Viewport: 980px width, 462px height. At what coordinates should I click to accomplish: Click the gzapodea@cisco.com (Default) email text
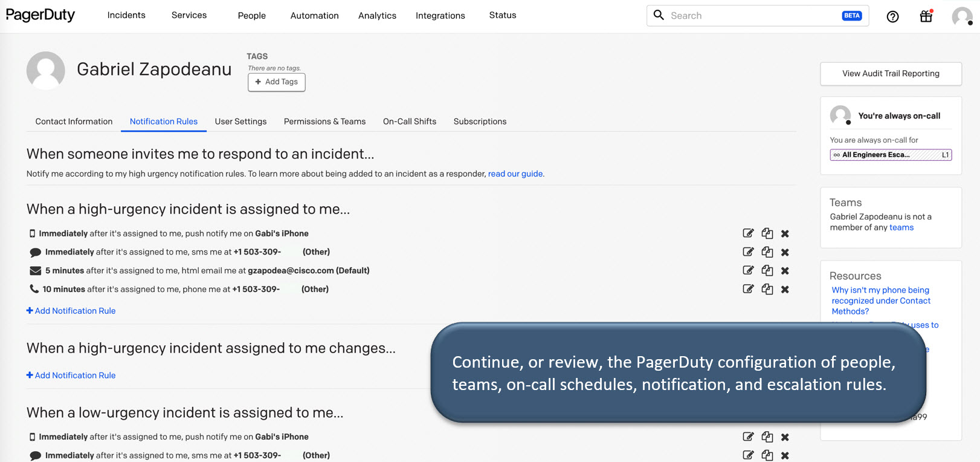pyautogui.click(x=309, y=271)
